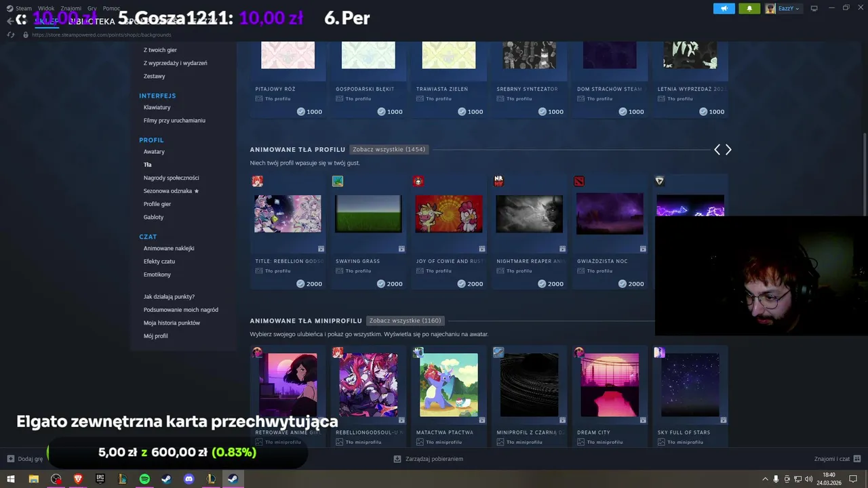This screenshot has height=488, width=868.
Task: Open Podsumowanie moich nagród
Action: pos(180,310)
